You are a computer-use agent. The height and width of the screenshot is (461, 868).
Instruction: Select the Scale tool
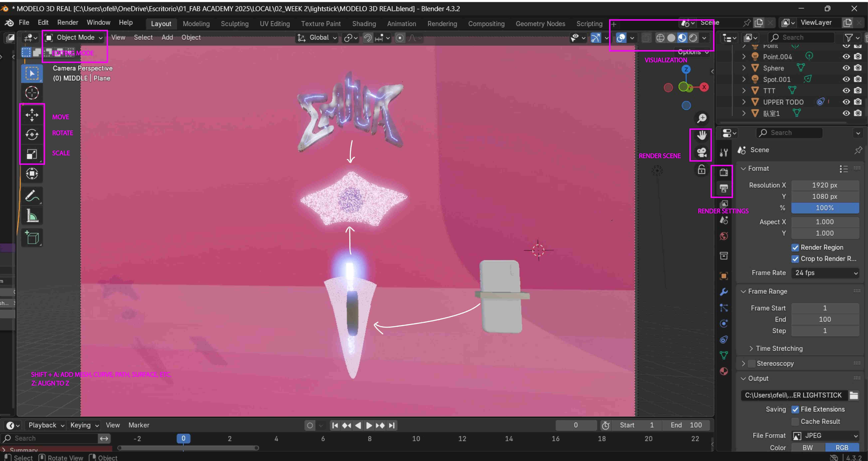(x=32, y=154)
